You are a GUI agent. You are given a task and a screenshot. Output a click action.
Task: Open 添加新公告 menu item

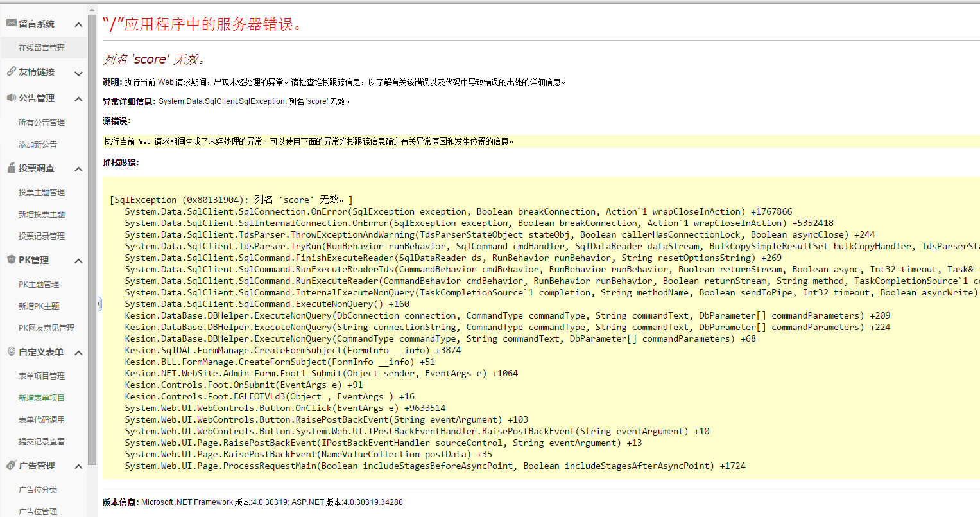click(x=38, y=144)
